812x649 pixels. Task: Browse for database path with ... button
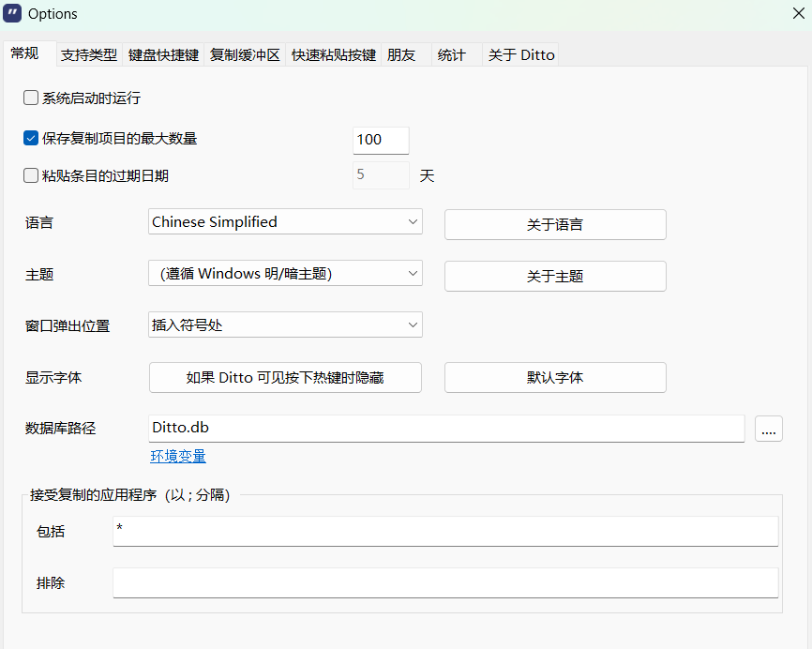769,429
